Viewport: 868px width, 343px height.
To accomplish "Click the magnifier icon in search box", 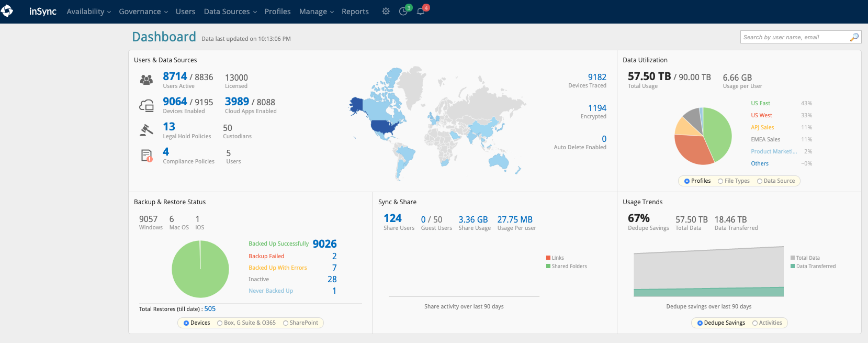I will pos(854,37).
